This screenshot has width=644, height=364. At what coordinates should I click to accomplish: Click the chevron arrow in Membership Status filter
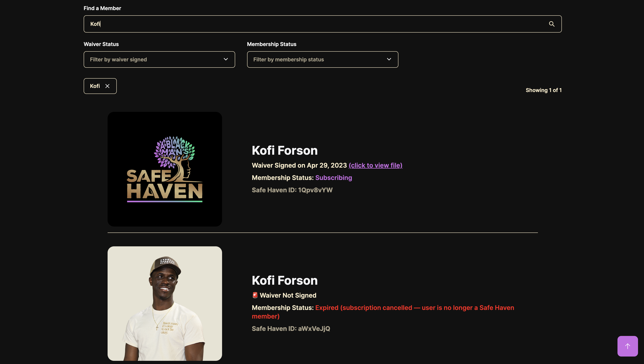[389, 59]
